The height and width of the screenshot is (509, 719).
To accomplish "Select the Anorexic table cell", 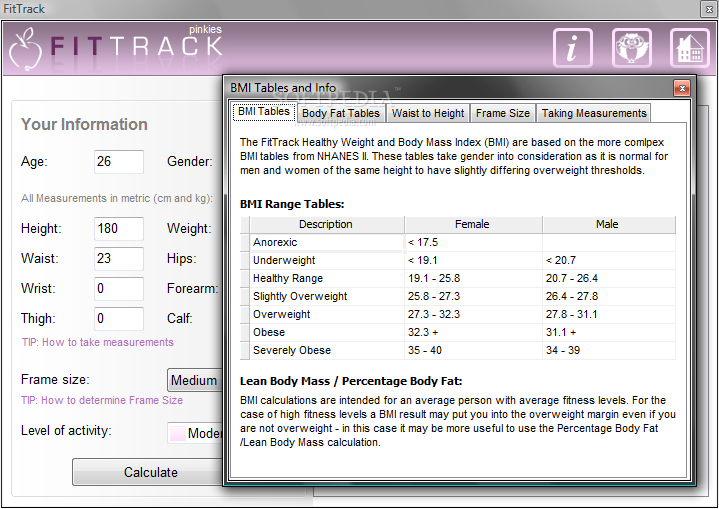I will coord(327,242).
